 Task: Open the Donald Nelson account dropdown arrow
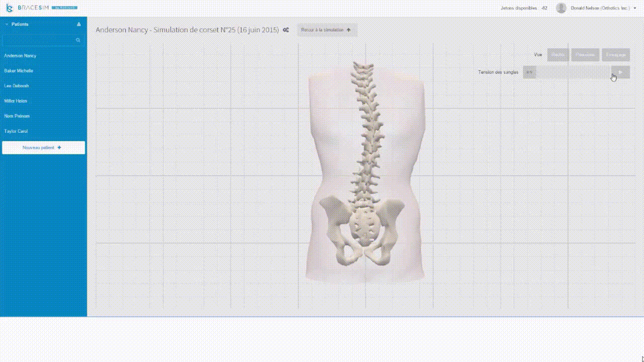tap(635, 8)
